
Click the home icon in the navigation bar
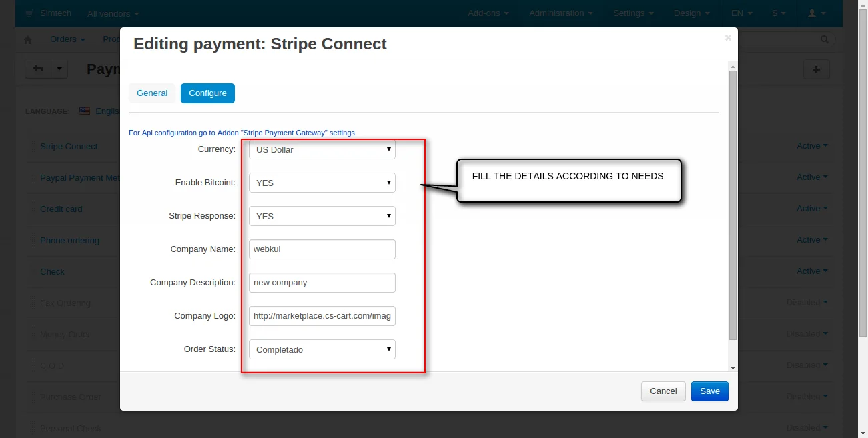point(27,40)
